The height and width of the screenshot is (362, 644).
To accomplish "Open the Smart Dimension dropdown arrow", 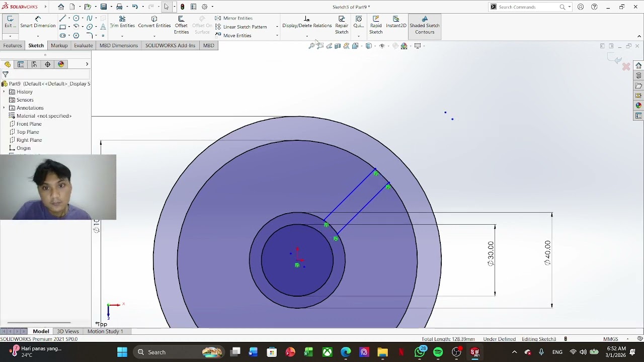I will [38, 36].
